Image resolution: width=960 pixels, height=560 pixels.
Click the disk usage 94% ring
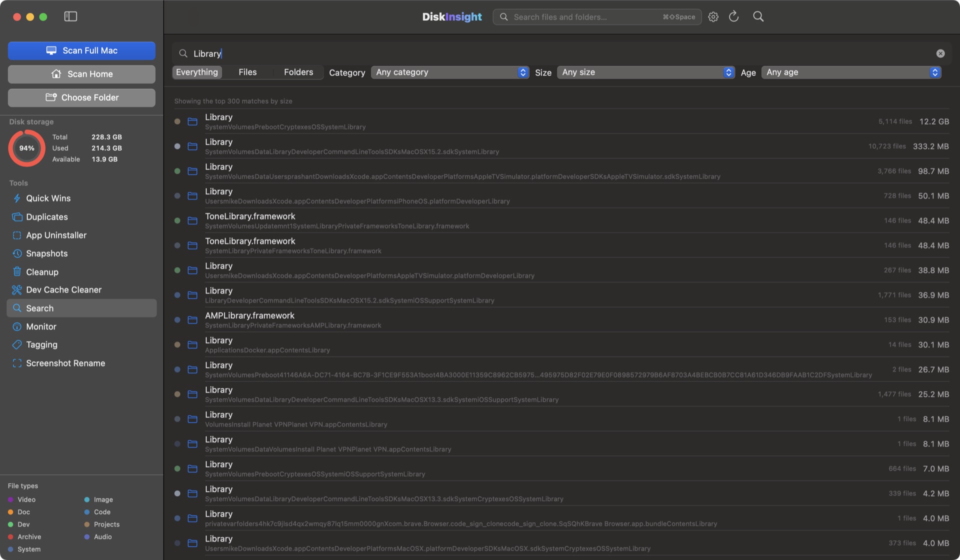click(26, 148)
